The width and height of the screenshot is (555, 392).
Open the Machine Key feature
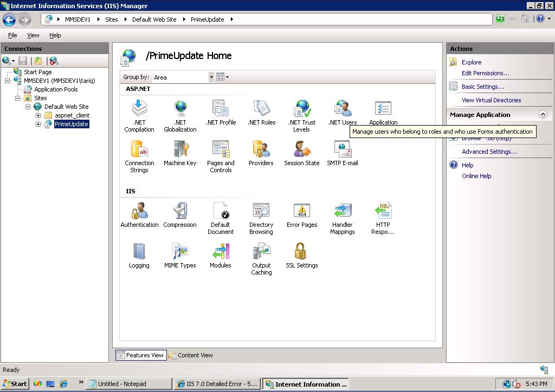pos(180,153)
